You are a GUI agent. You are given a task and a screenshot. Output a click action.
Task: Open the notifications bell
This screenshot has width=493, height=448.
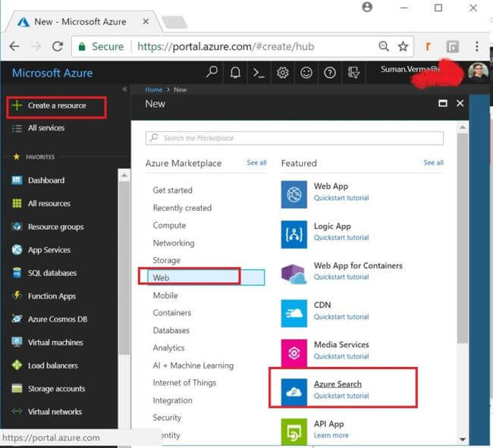click(x=235, y=73)
